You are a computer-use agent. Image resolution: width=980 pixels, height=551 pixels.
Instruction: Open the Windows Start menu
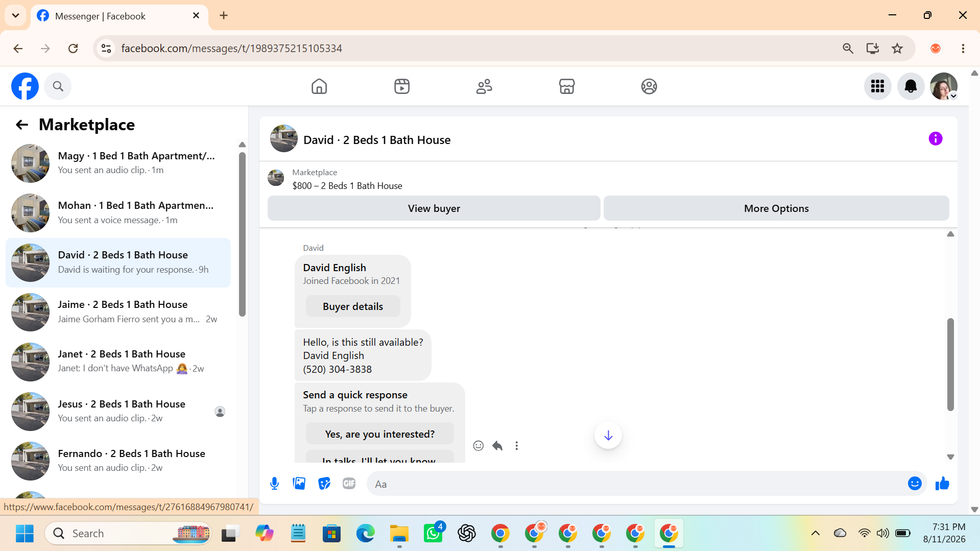point(25,534)
